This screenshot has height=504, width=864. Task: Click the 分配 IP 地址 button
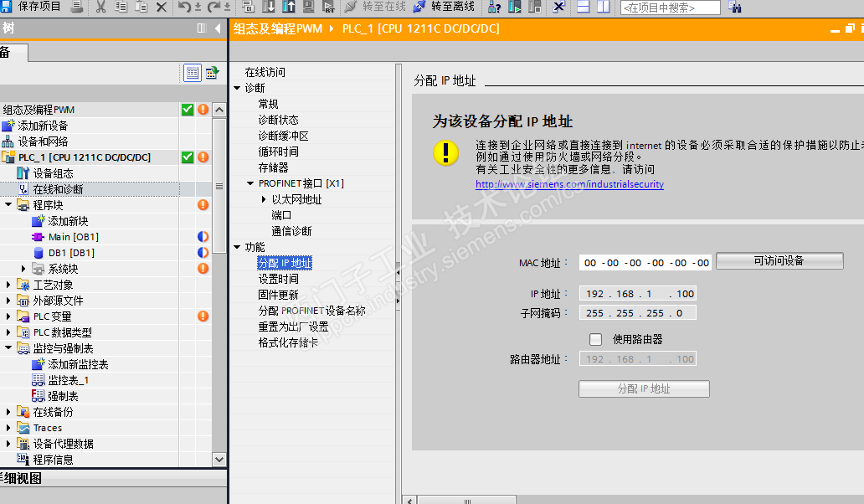(644, 388)
